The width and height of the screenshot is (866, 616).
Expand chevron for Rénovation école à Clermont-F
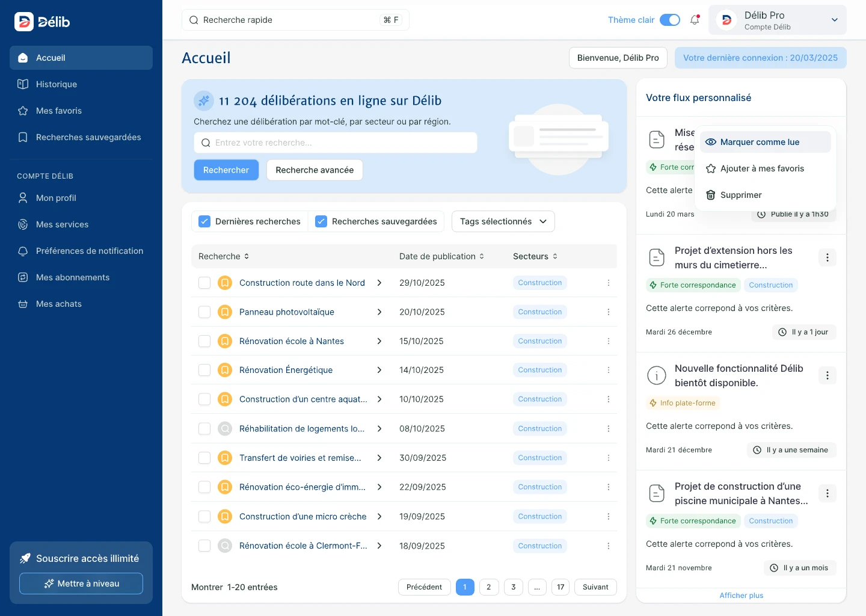(x=379, y=546)
